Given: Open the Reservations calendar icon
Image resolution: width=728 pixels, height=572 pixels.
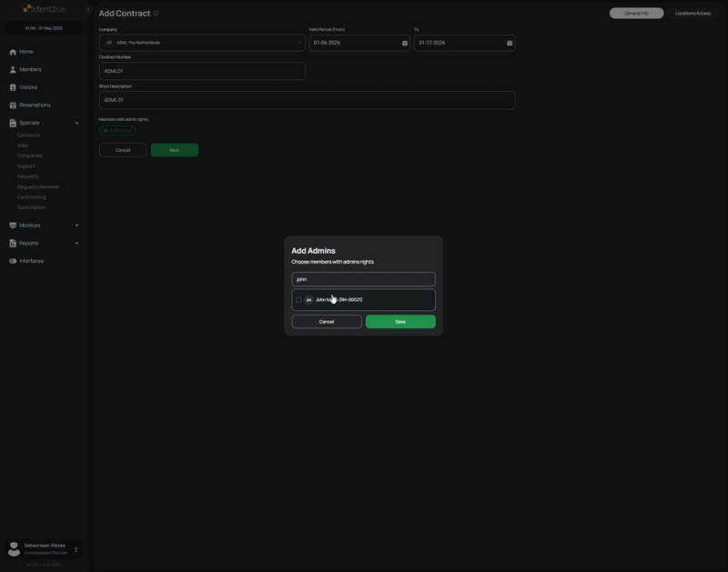Looking at the screenshot, I should tap(13, 105).
